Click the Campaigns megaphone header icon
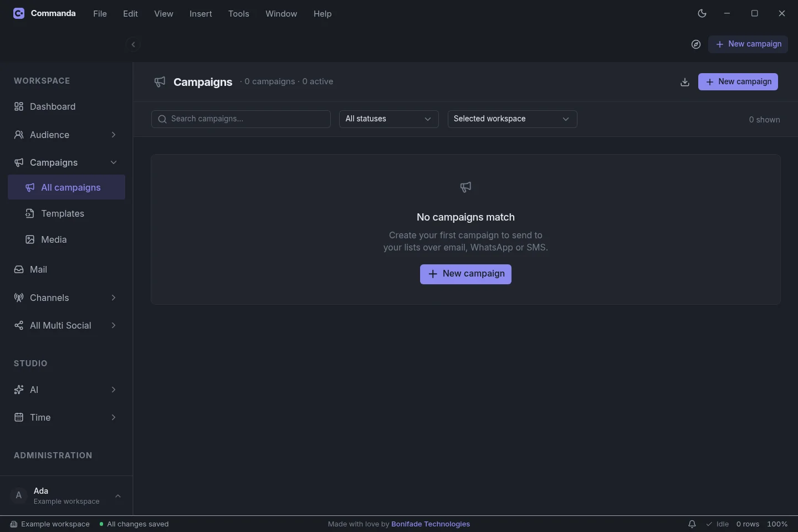The width and height of the screenshot is (798, 532). pos(160,82)
